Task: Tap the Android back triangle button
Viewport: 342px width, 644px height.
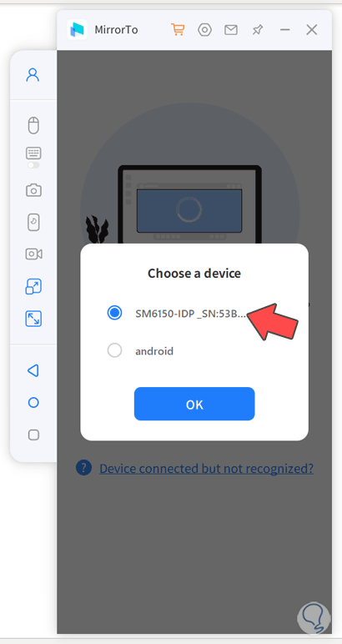Action: [33, 370]
